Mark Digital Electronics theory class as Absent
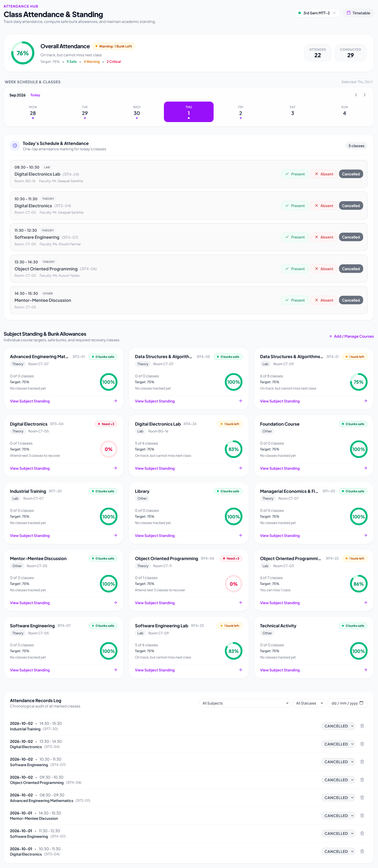 pyautogui.click(x=324, y=206)
